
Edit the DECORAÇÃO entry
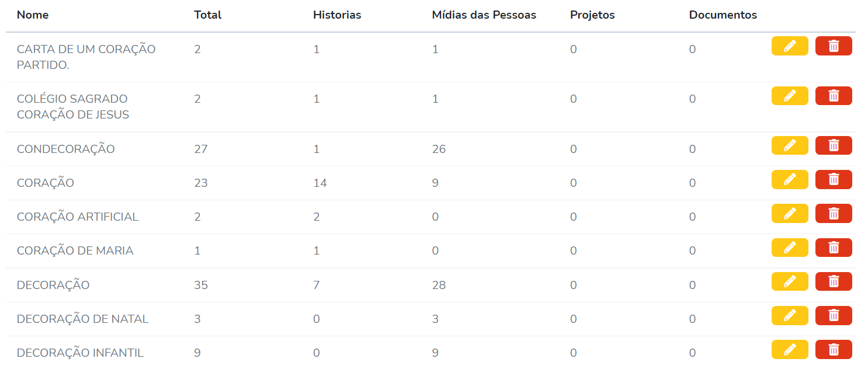pos(790,281)
